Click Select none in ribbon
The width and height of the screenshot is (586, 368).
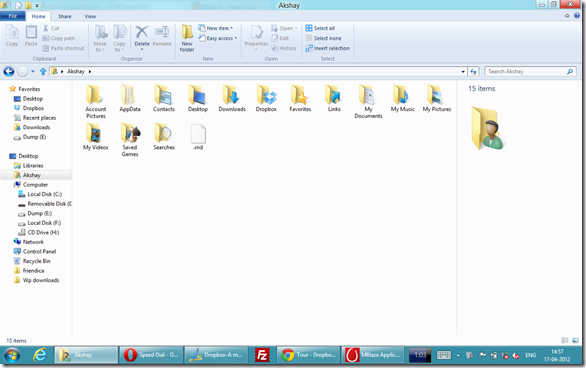[x=324, y=38]
